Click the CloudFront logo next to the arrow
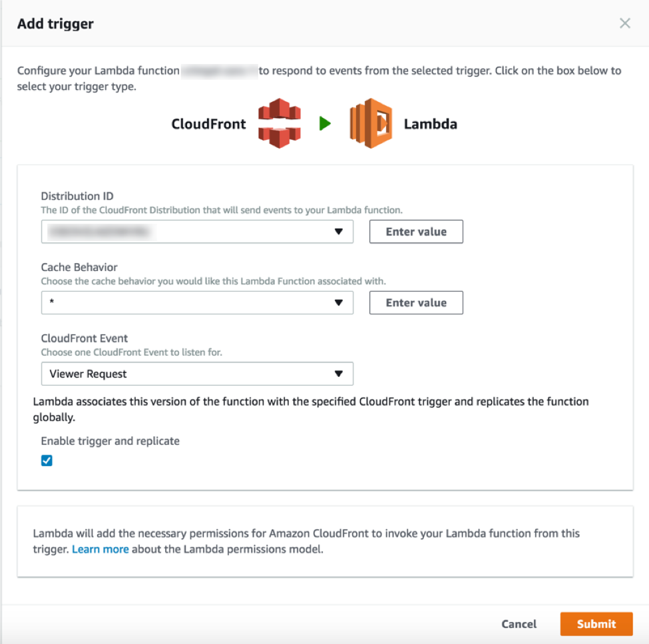 pos(279,124)
